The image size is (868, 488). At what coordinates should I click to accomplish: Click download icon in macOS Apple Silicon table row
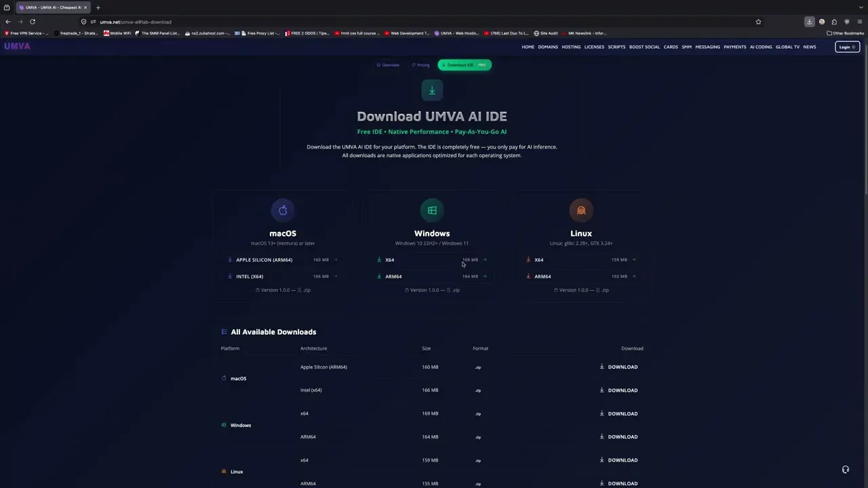pyautogui.click(x=602, y=367)
